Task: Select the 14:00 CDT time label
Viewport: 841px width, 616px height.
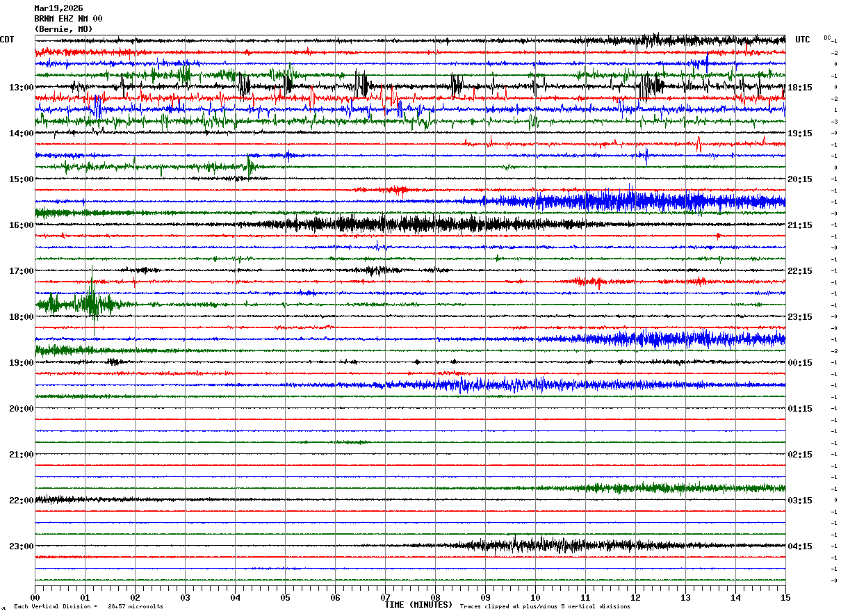Action: [x=21, y=133]
